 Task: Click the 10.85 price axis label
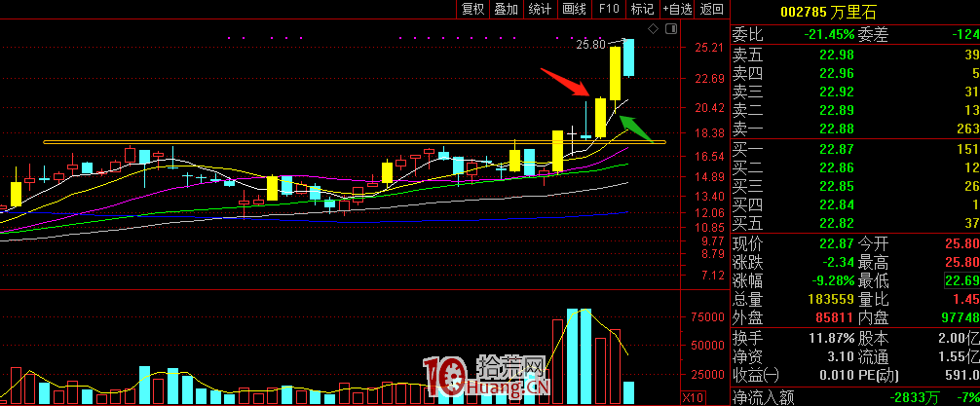pos(709,228)
